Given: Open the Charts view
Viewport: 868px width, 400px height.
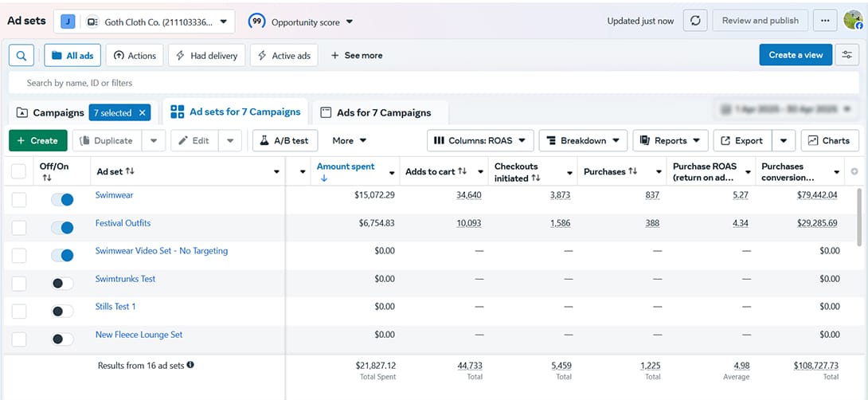Looking at the screenshot, I should tap(829, 140).
